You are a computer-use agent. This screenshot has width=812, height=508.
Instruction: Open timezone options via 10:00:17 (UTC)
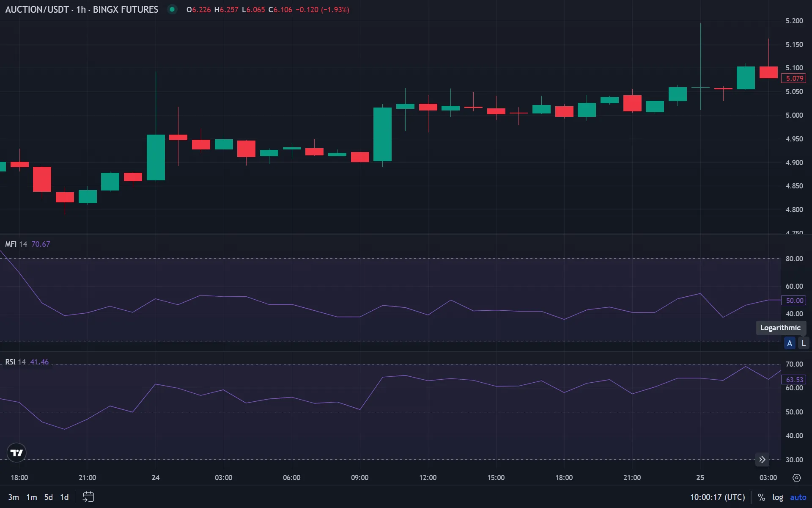coord(718,497)
